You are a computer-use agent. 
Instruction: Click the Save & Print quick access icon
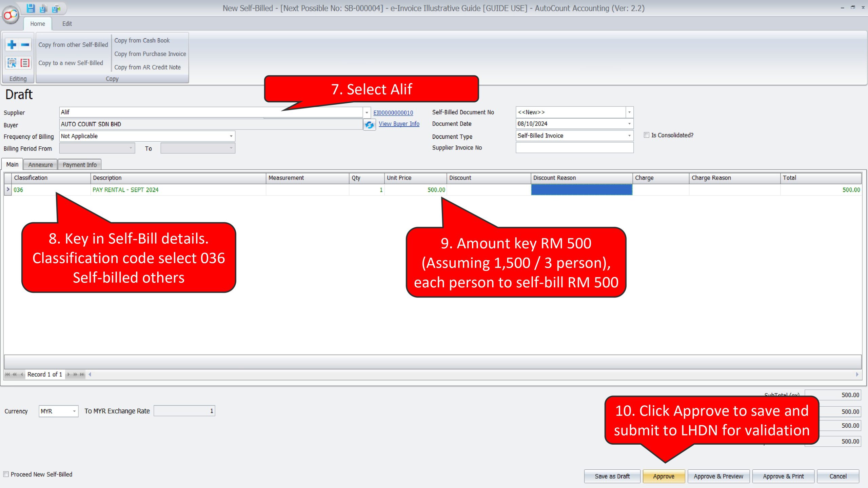tap(56, 8)
